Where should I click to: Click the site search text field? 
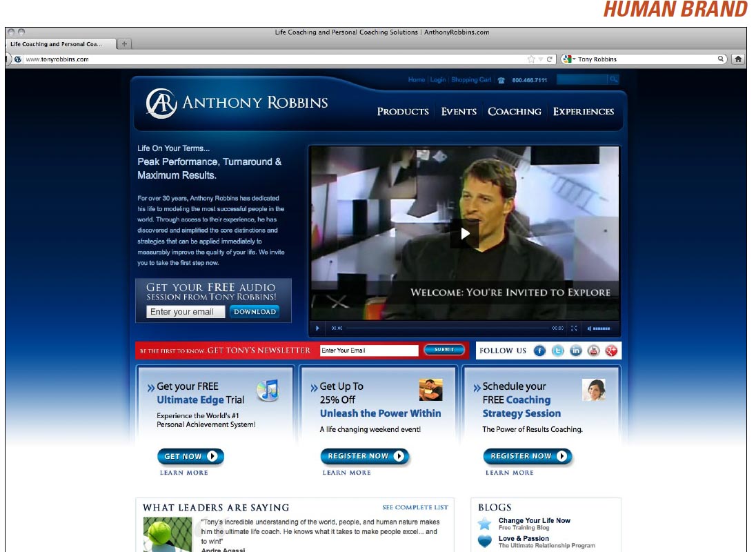(x=582, y=79)
